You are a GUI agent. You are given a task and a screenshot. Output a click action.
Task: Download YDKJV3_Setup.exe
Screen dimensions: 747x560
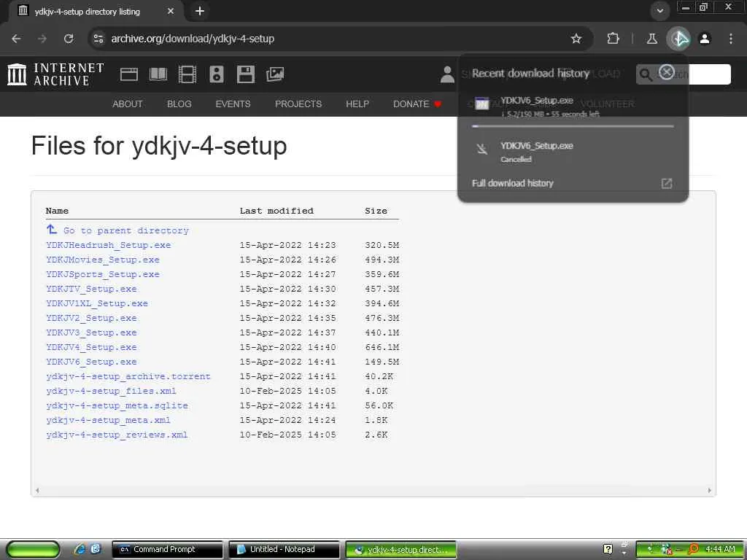pyautogui.click(x=91, y=332)
